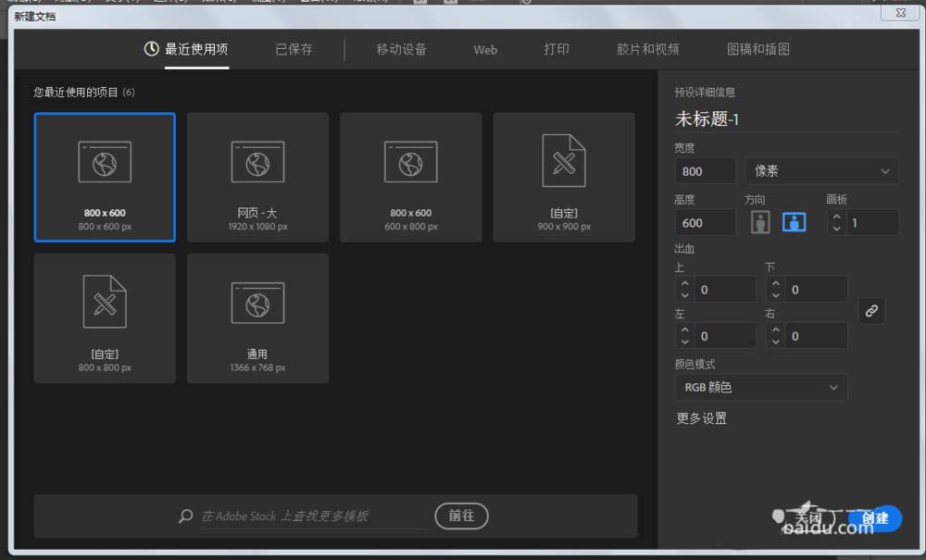The image size is (926, 560).
Task: Choose the 通用 1366 x 768 preset
Action: coord(257,318)
